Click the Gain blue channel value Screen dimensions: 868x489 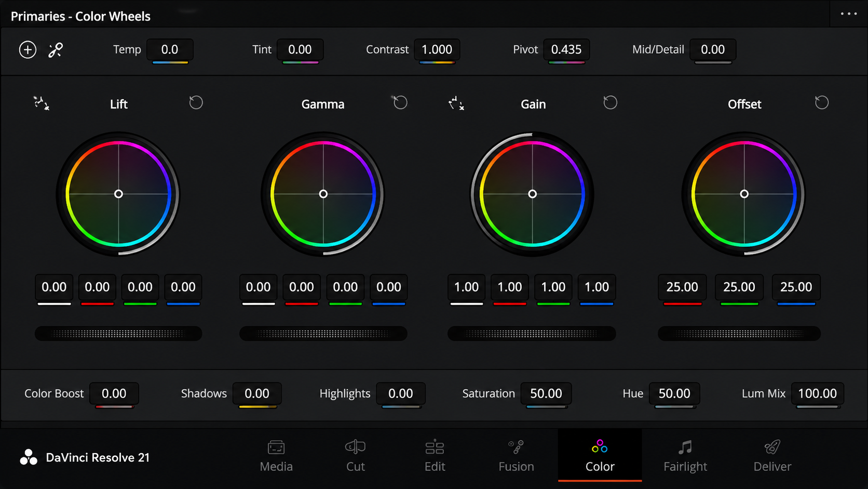click(597, 287)
